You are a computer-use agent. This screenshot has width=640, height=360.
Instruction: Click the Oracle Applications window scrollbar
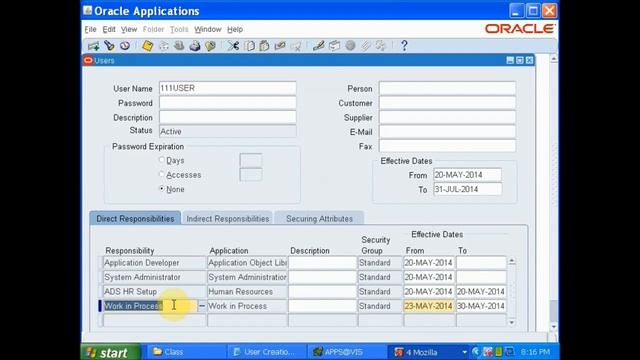[553, 192]
